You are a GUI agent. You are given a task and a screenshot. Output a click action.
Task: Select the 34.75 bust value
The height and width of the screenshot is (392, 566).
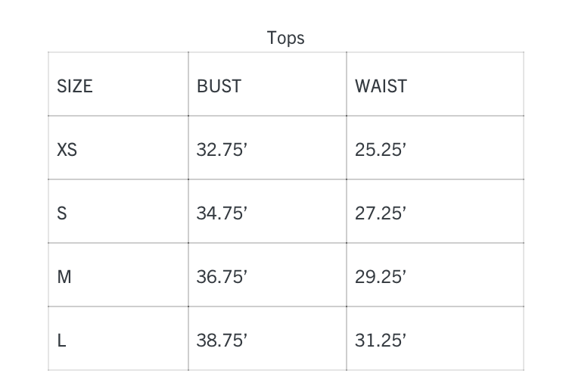[x=222, y=213]
